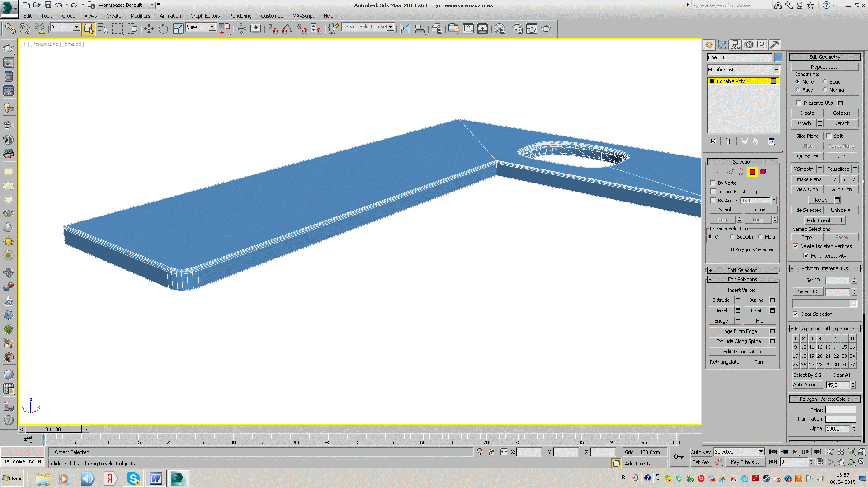Click the Extrude button
Viewport: 868px width, 488px height.
(x=721, y=300)
